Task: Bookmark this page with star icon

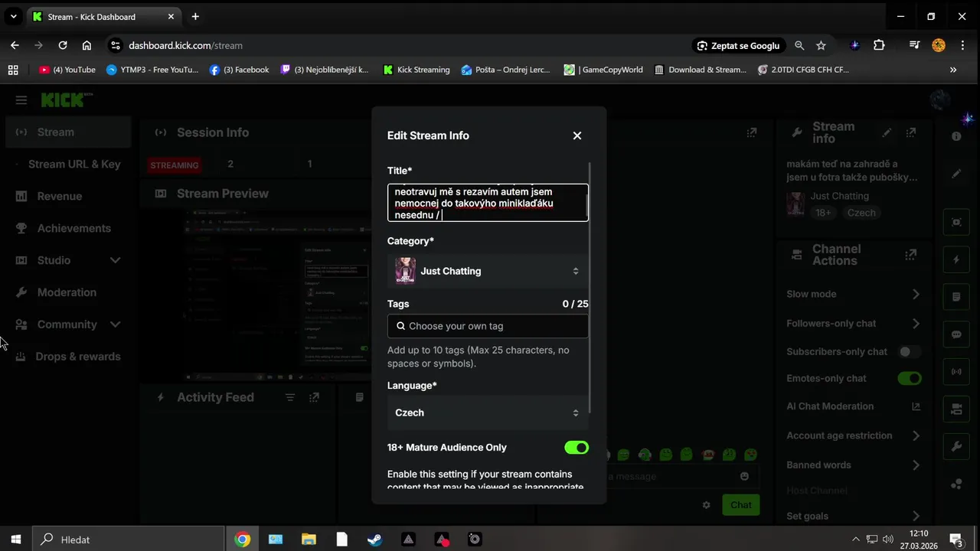Action: (x=821, y=45)
